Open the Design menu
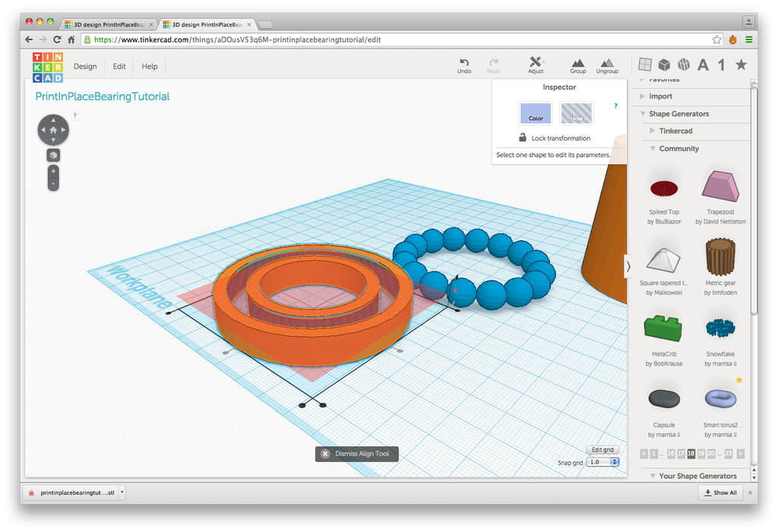The image size is (778, 532). click(85, 67)
